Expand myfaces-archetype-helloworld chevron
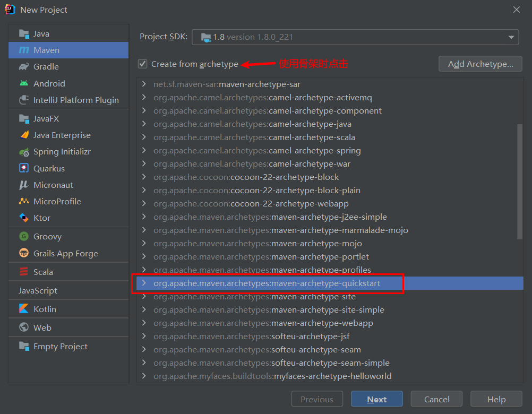Image resolution: width=532 pixels, height=414 pixels. click(144, 376)
